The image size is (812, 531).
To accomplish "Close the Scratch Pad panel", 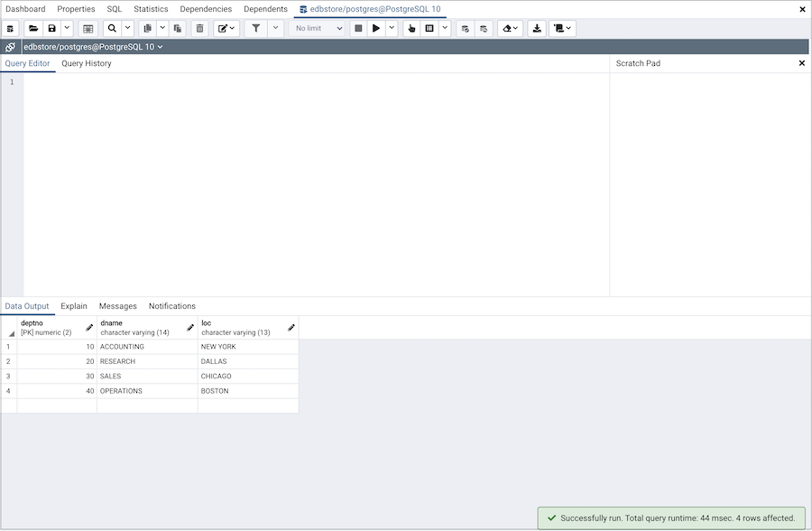I will pos(801,63).
